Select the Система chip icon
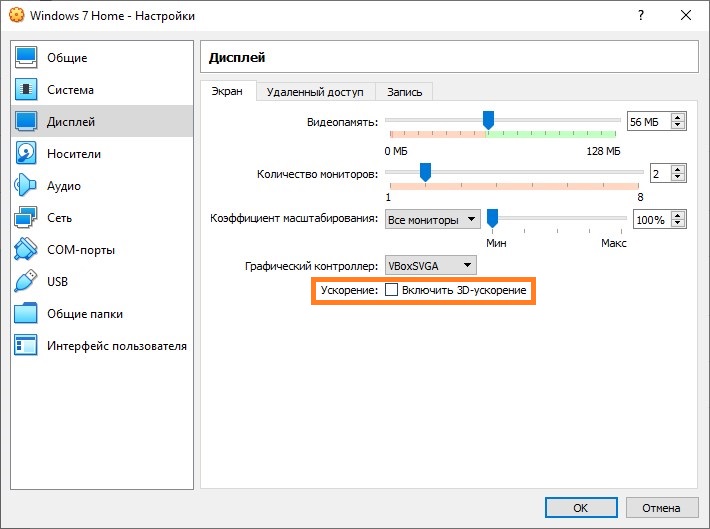 (x=27, y=90)
